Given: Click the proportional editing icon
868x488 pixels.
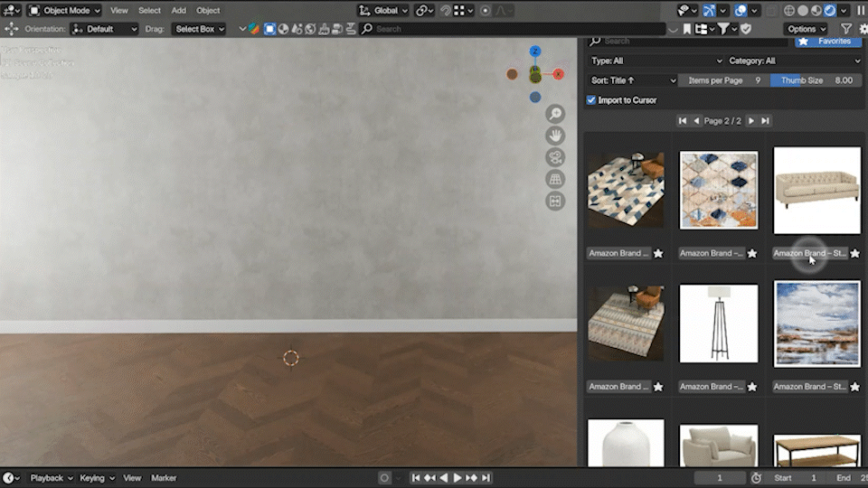Looking at the screenshot, I should click(486, 11).
